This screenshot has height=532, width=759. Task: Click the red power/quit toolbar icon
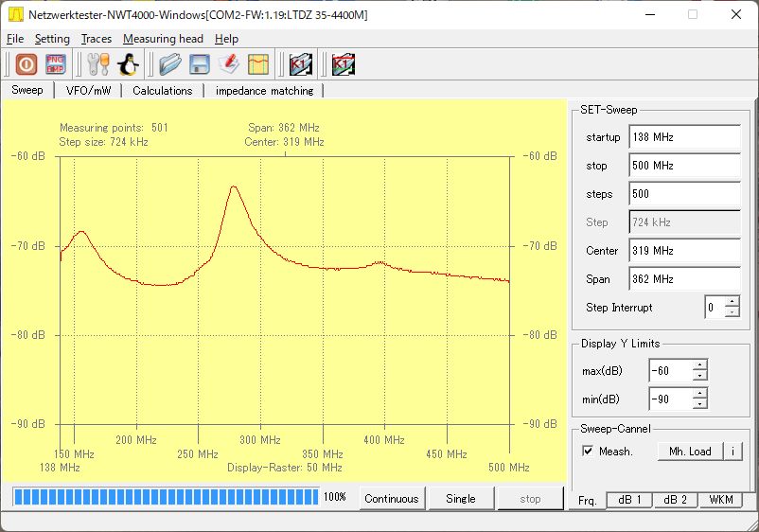click(x=26, y=64)
